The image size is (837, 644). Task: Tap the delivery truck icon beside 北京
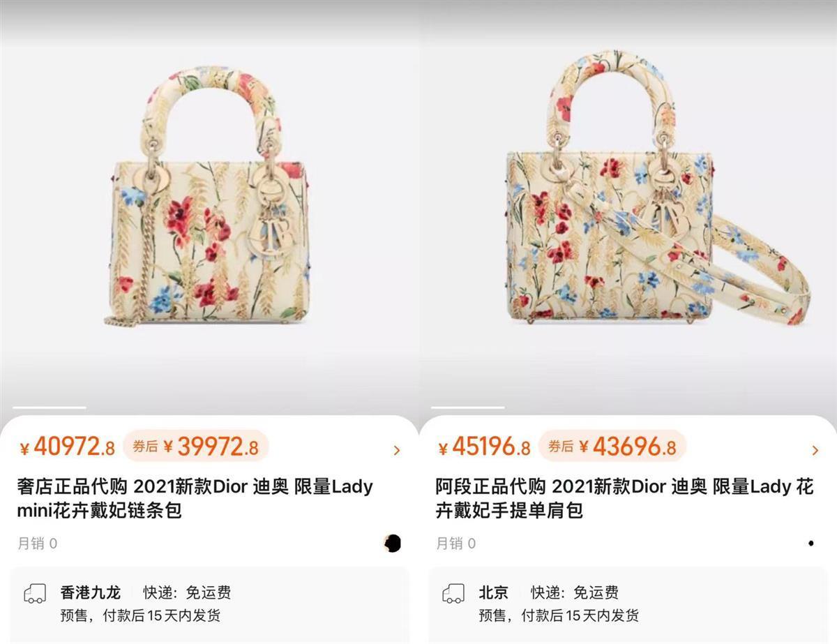point(453,594)
